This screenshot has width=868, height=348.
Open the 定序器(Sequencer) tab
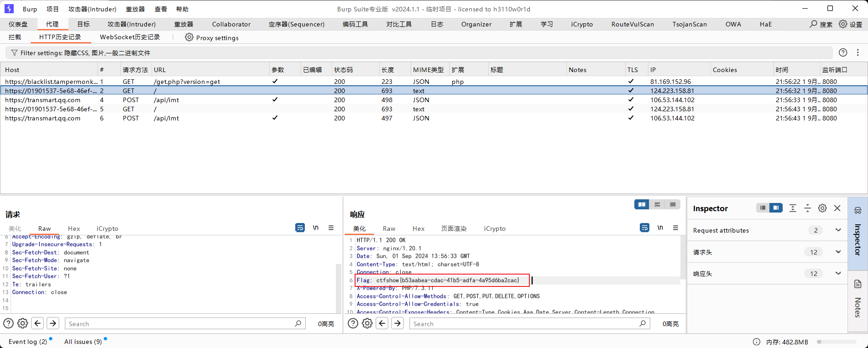tap(297, 24)
